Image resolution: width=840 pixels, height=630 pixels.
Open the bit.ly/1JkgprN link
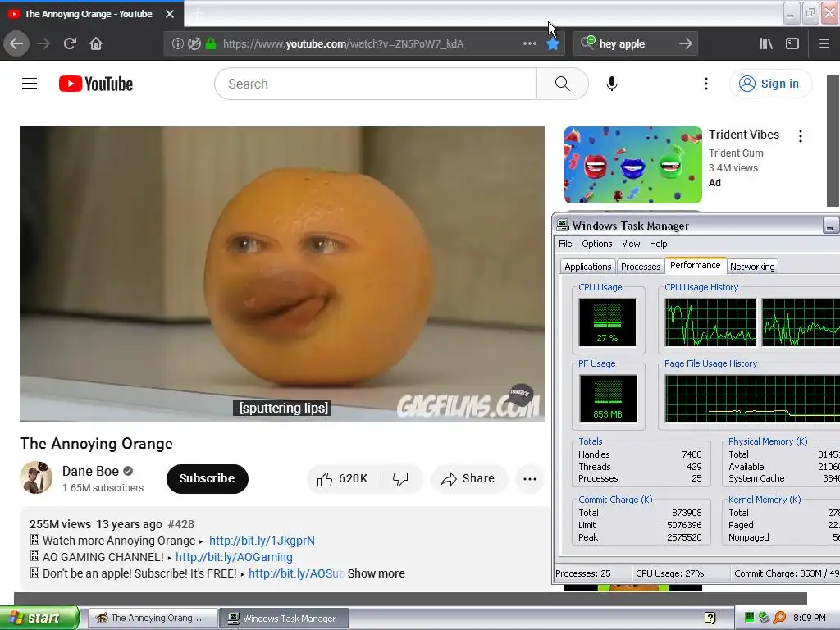click(262, 541)
